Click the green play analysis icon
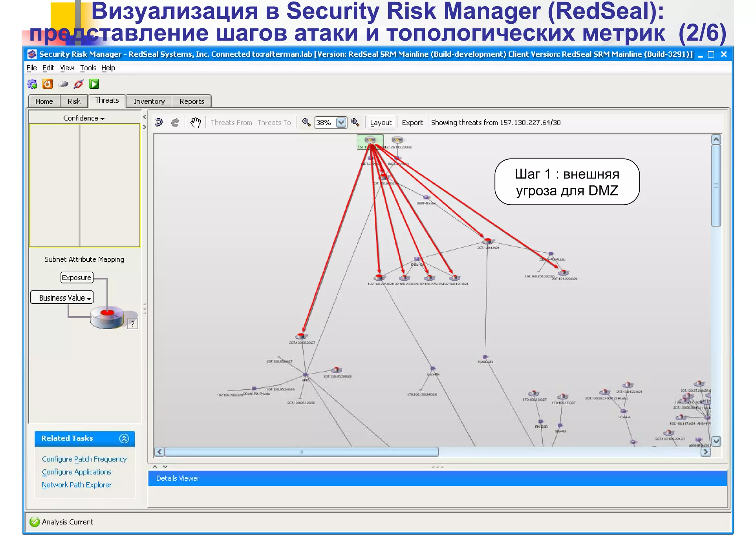 coord(94,84)
